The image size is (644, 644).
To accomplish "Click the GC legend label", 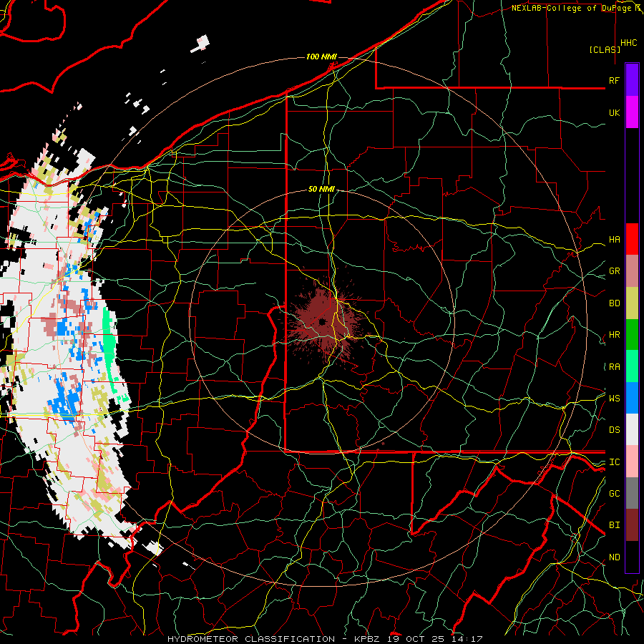I will coord(614,493).
